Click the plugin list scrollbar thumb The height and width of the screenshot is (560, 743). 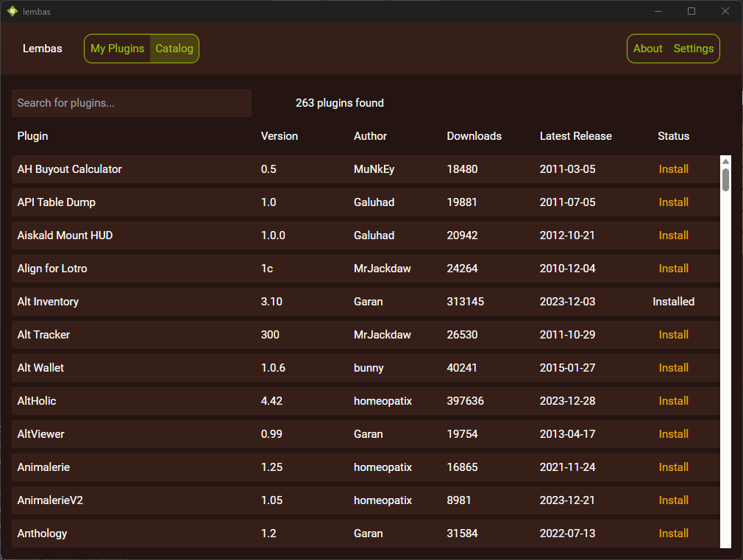tap(725, 180)
